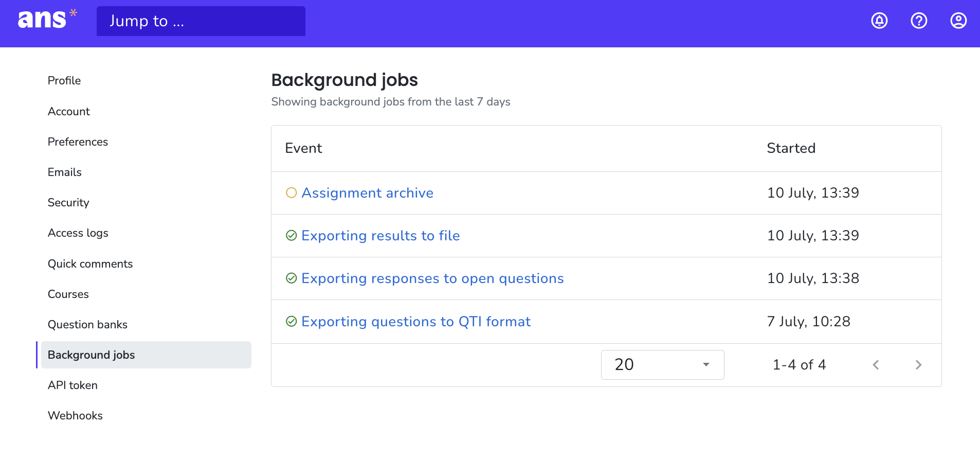Open the Quick comments section

90,264
